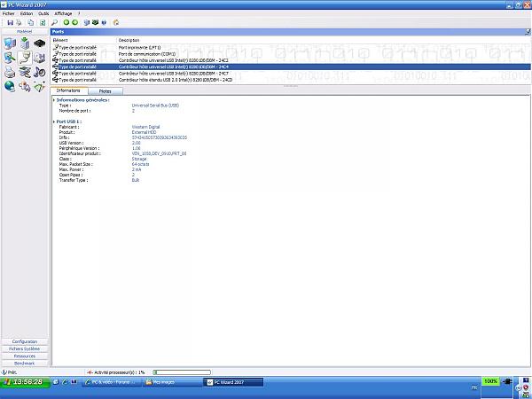Open the disk drives icon
Screen dimensions: 532x399
(x=40, y=58)
